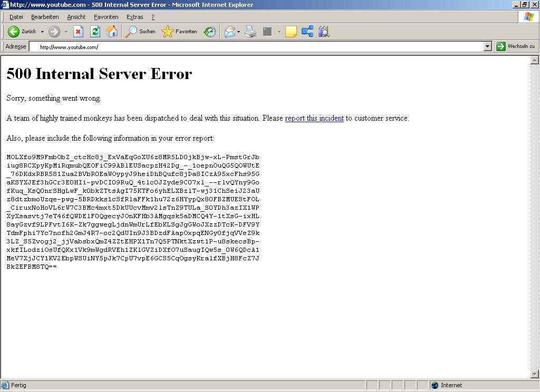Click the 'Sorry, something went wrong.' text
Screen dimensions: 540x392
click(54, 98)
